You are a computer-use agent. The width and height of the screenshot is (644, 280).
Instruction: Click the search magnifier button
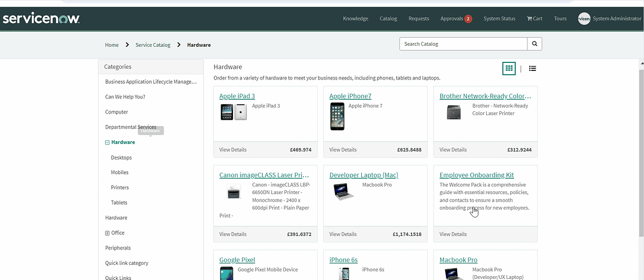click(535, 44)
